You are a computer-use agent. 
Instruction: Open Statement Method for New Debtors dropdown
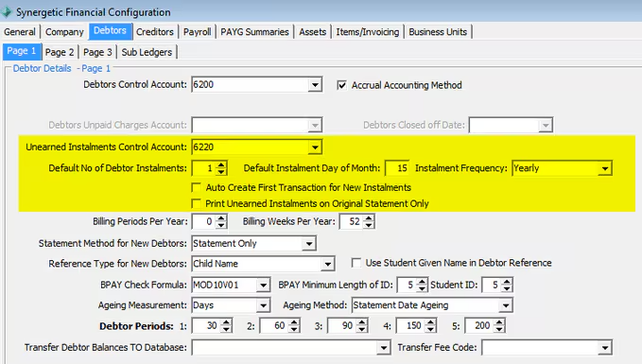[309, 244]
